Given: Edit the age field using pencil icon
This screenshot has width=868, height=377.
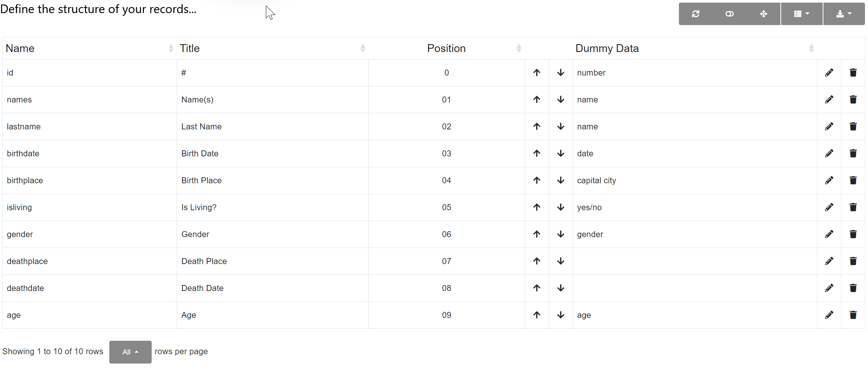Looking at the screenshot, I should tap(829, 315).
